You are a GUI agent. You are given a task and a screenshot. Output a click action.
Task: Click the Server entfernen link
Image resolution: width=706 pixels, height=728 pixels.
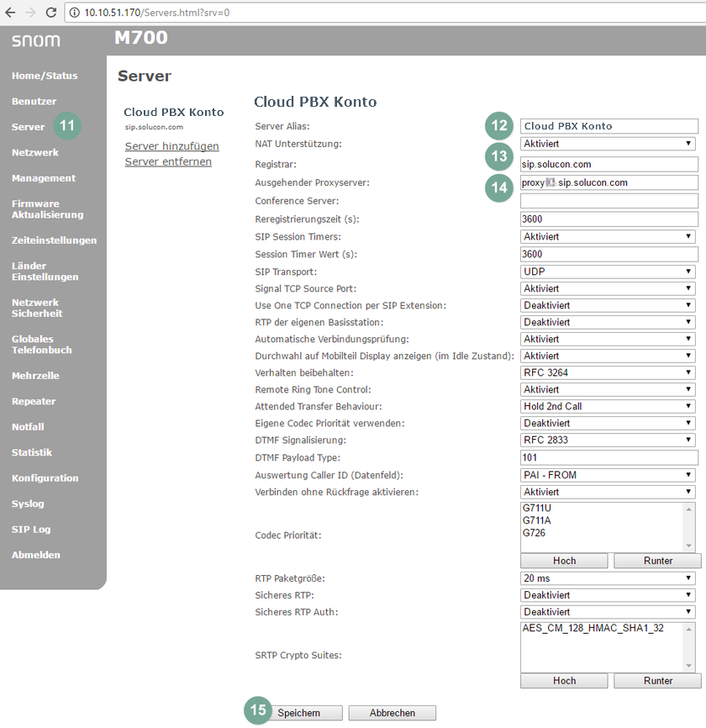point(168,161)
